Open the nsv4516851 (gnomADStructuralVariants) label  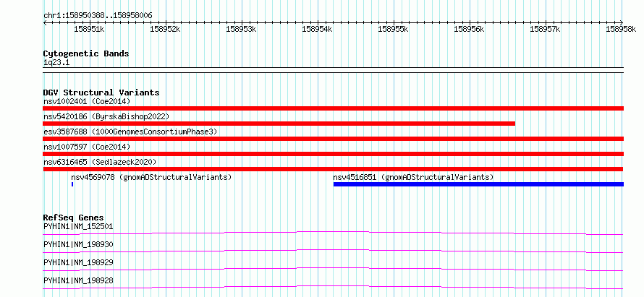tap(413, 177)
